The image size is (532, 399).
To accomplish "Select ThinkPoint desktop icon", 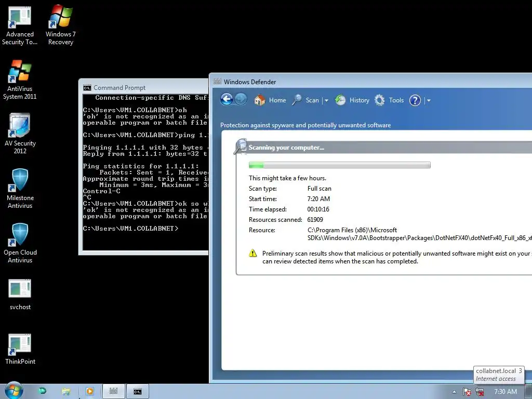I will point(20,349).
